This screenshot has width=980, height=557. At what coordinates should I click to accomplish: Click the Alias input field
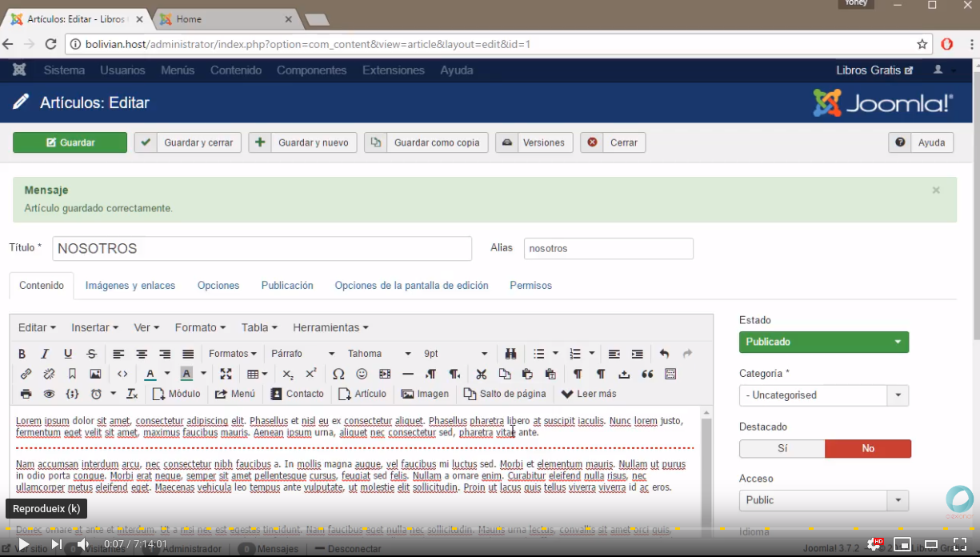coord(608,249)
